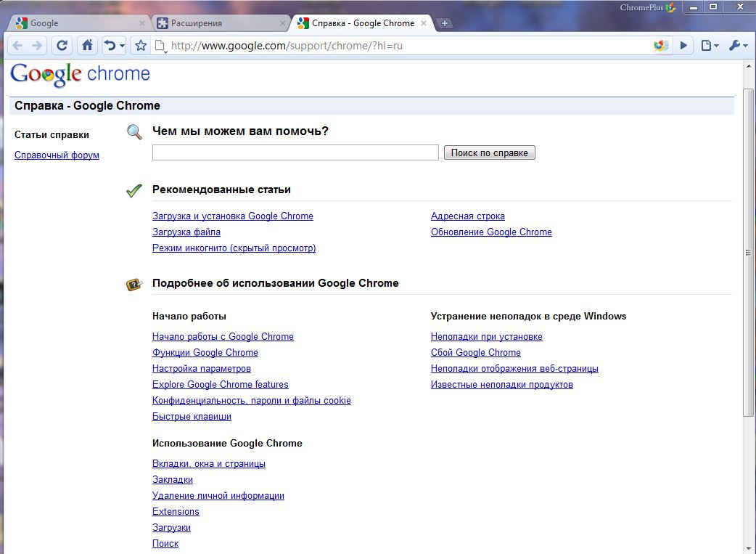The image size is (756, 554).
Task: Open the wrench tools menu
Action: (x=739, y=46)
